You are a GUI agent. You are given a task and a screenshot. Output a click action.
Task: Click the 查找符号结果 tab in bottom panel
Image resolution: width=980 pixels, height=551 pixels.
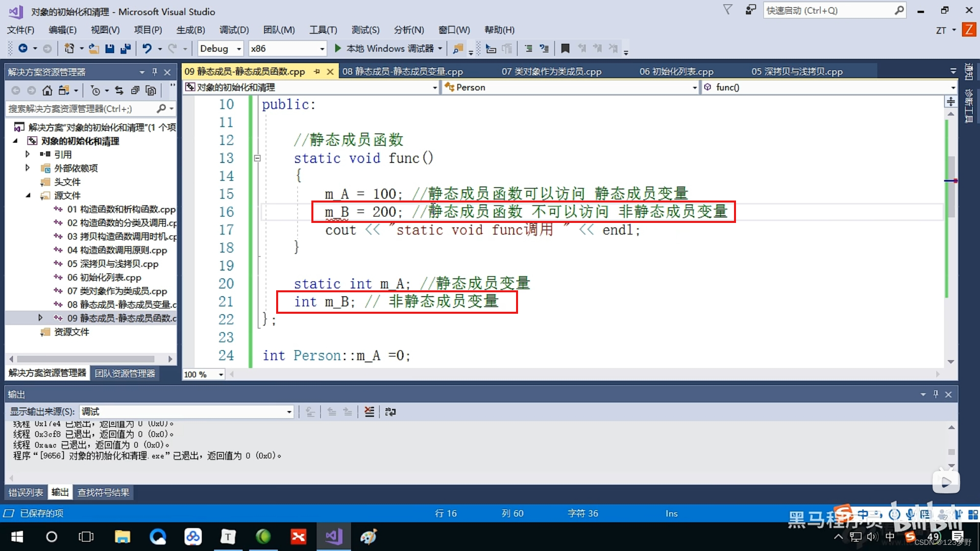[103, 492]
